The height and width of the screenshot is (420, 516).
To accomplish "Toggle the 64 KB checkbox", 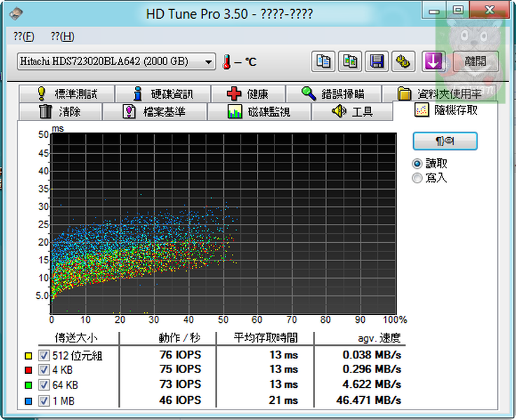I will (x=43, y=384).
